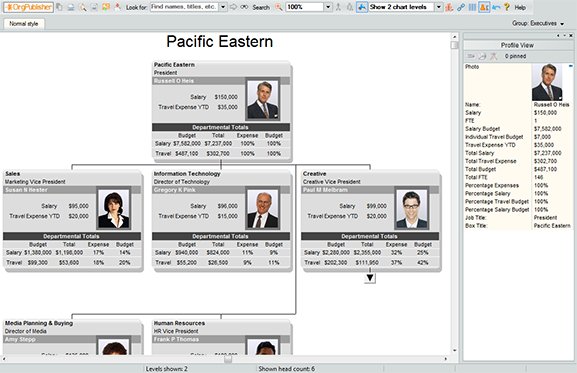
Task: Click the grayed pin icon before 0 pinned
Action: coord(493,56)
